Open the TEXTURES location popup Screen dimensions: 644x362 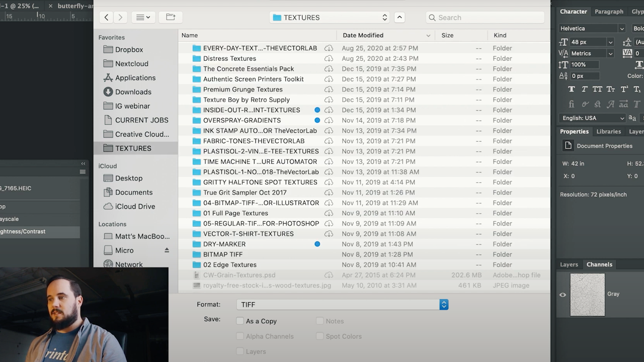click(x=330, y=17)
